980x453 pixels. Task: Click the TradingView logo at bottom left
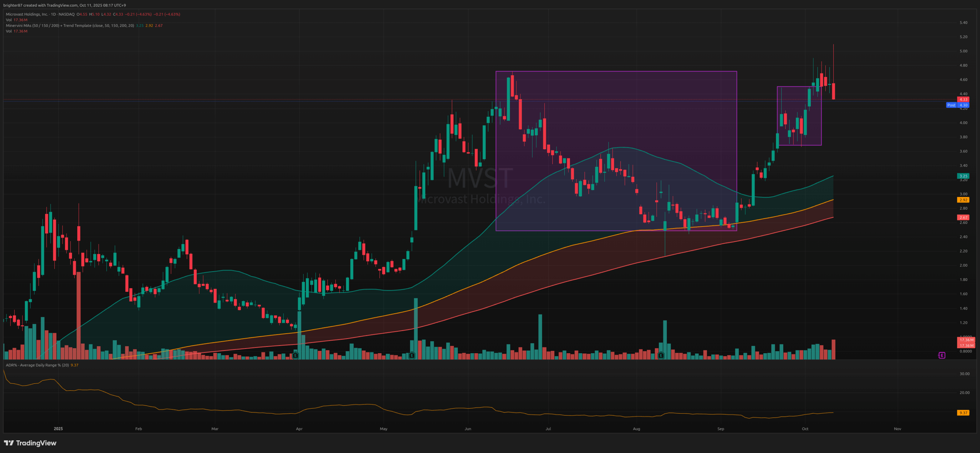pos(30,443)
